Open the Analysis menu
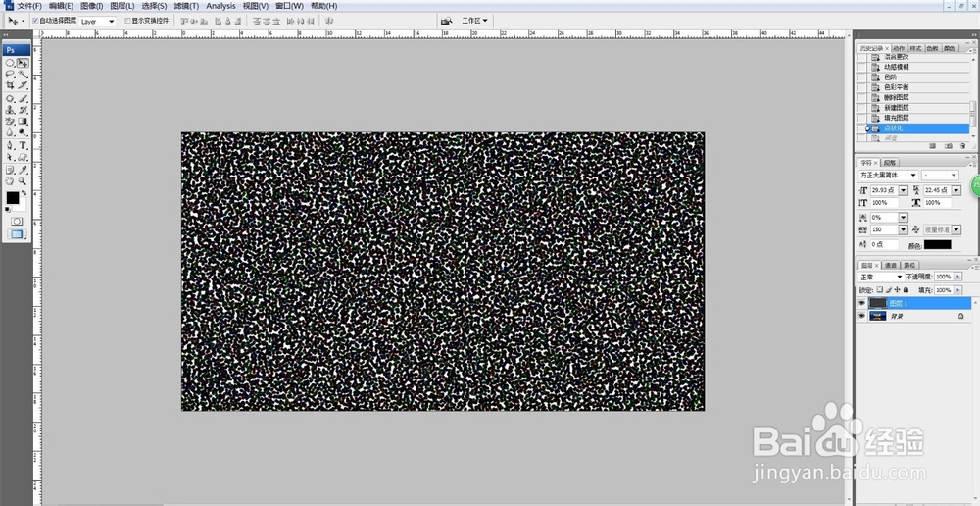980x506 pixels. click(220, 6)
